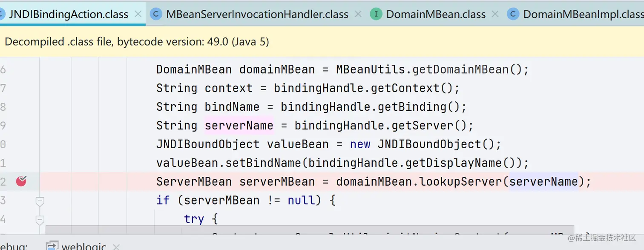Click interface icon of DomainMBean tab
This screenshot has width=644, height=250.
coord(376,14)
